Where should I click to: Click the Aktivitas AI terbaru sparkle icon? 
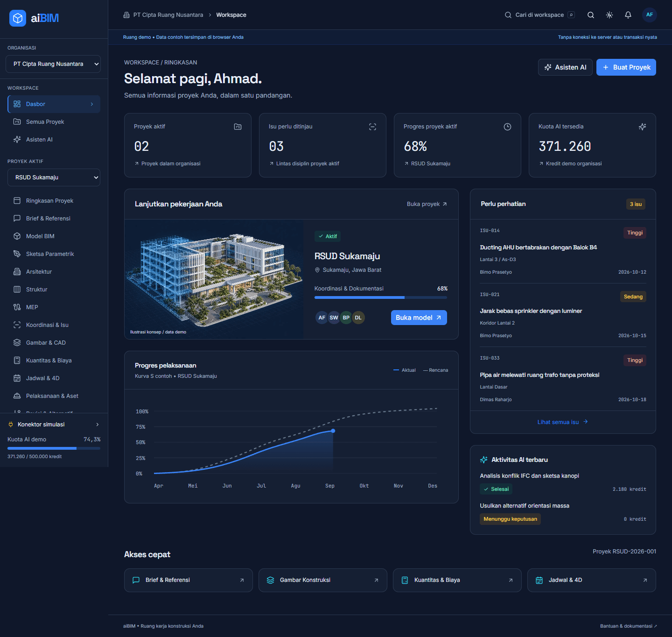[x=484, y=460]
